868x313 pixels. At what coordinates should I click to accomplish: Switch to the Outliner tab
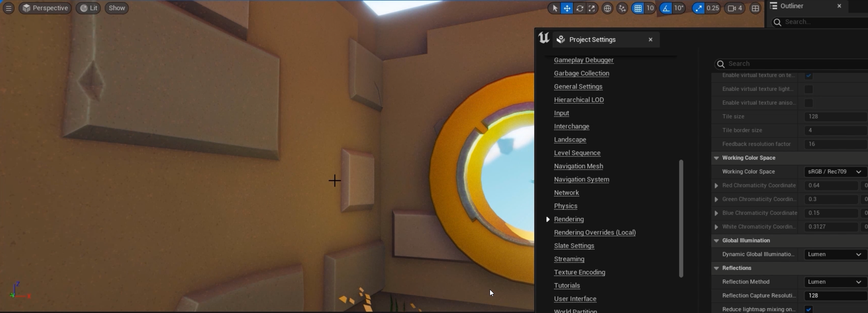tap(791, 6)
